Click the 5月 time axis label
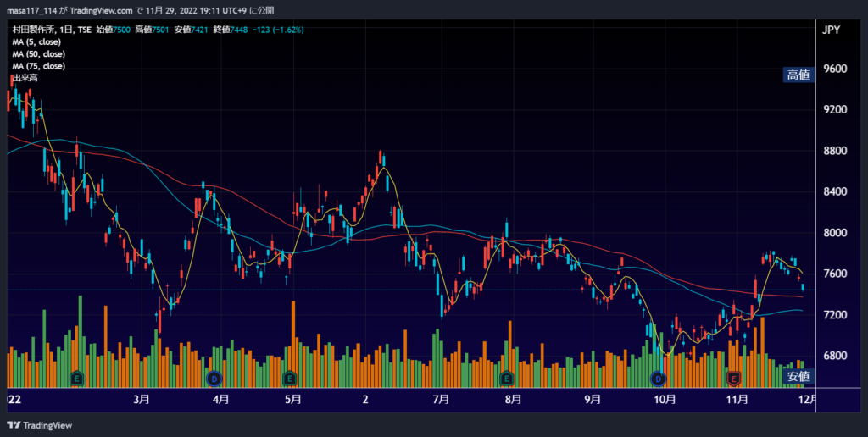This screenshot has height=437, width=868. [292, 400]
